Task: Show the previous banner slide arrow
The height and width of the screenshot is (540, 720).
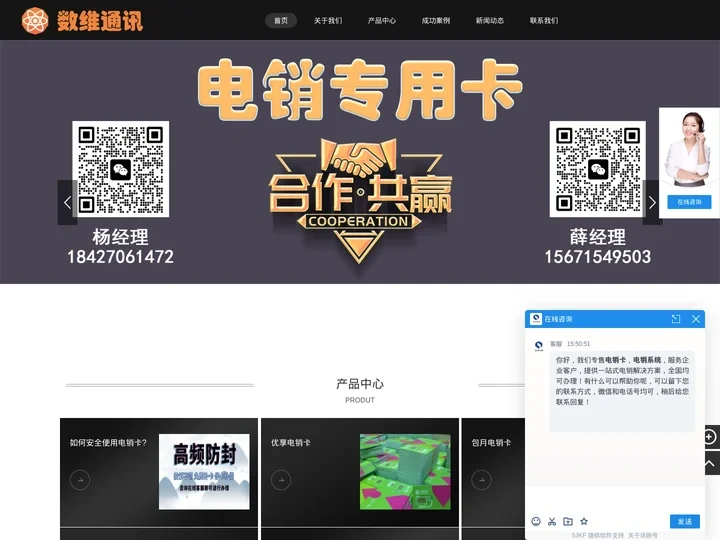Action: point(67,202)
